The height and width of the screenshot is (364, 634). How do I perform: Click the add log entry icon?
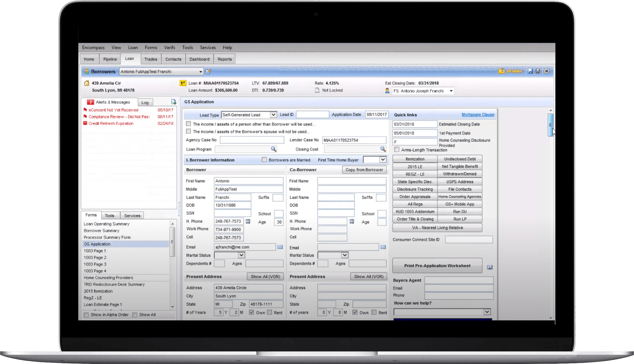174,102
